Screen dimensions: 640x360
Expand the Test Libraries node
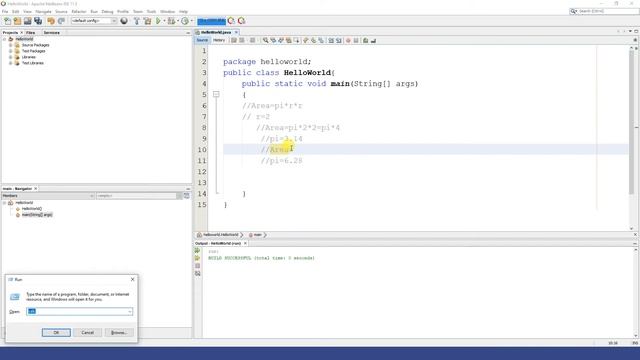click(x=11, y=63)
